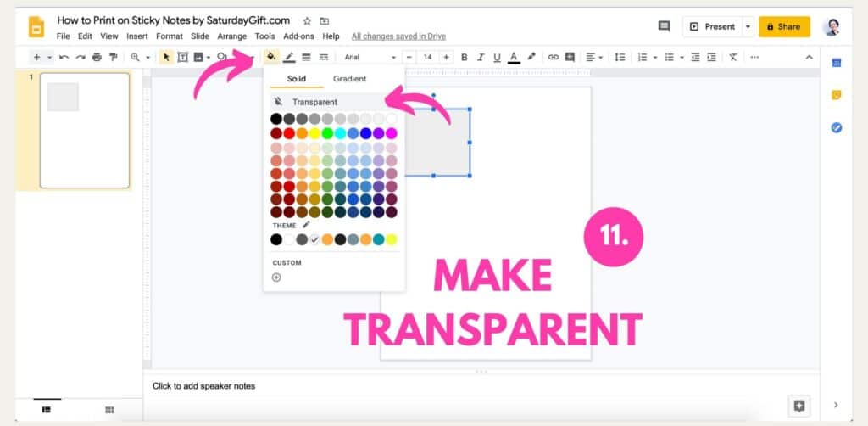Add a comment from the toolbar
Screen dimensions: 868x426
570,57
